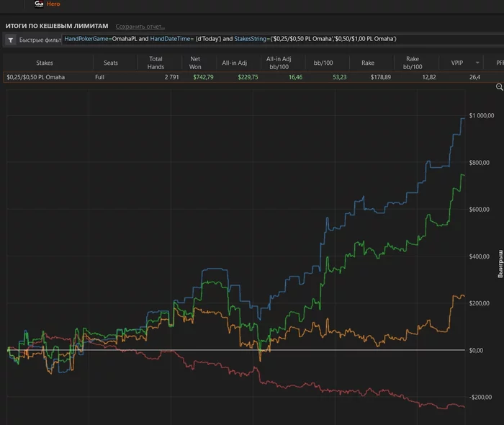Image resolution: width=504 pixels, height=425 pixels.
Task: Click the end of the blue winnings line
Action: pos(464,119)
